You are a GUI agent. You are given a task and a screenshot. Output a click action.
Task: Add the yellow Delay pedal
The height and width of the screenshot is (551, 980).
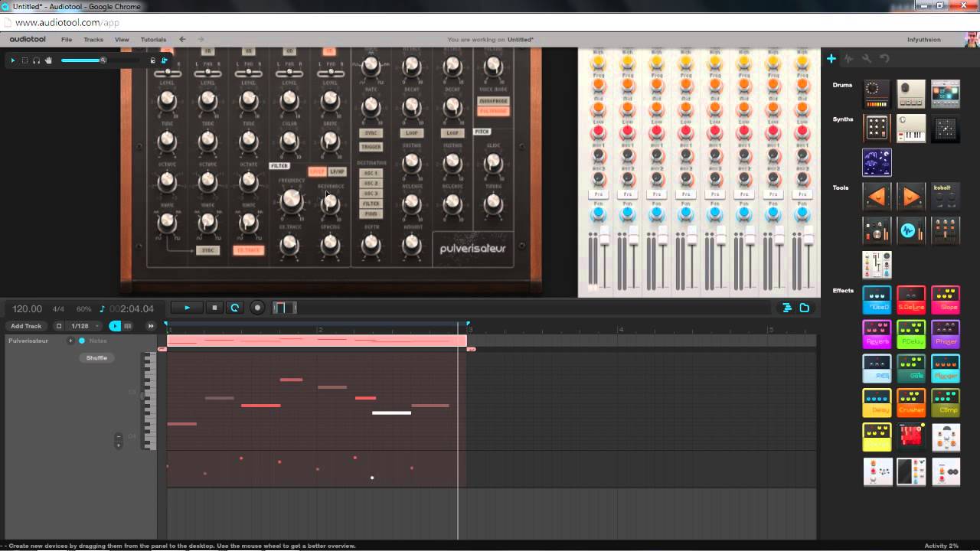coord(877,403)
